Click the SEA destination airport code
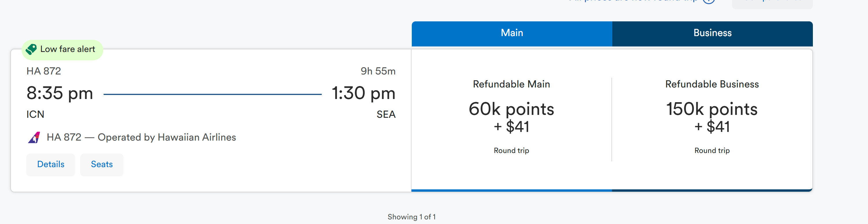The height and width of the screenshot is (224, 868). click(x=386, y=115)
